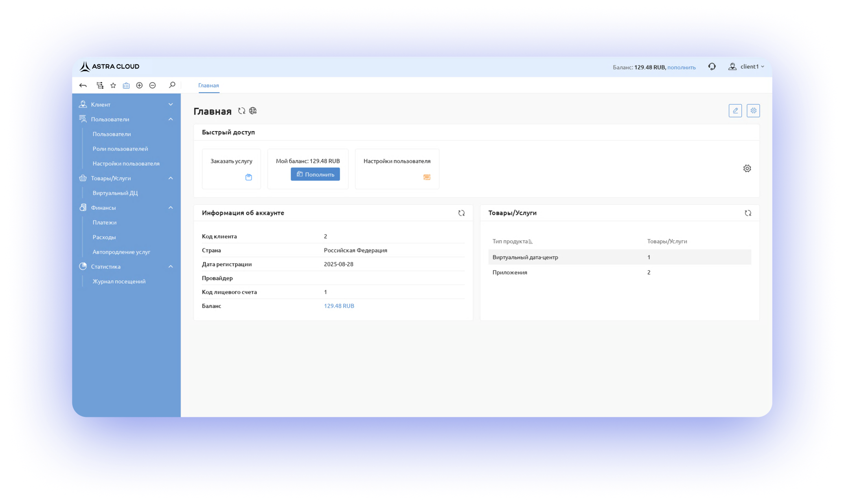Viewport: 844px width, 504px height.
Task: Click the calendar-style toolbar icon
Action: coord(126,85)
